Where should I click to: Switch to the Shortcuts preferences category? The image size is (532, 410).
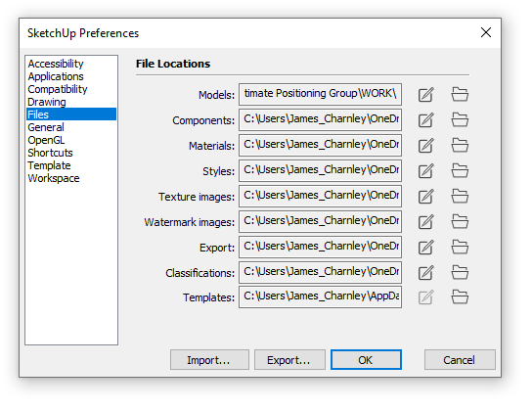[50, 153]
